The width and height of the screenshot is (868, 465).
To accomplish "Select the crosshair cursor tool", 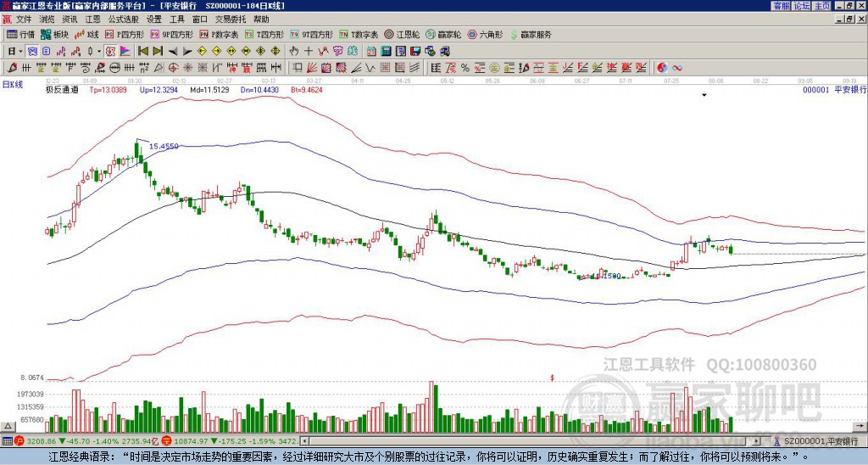I will 309,52.
